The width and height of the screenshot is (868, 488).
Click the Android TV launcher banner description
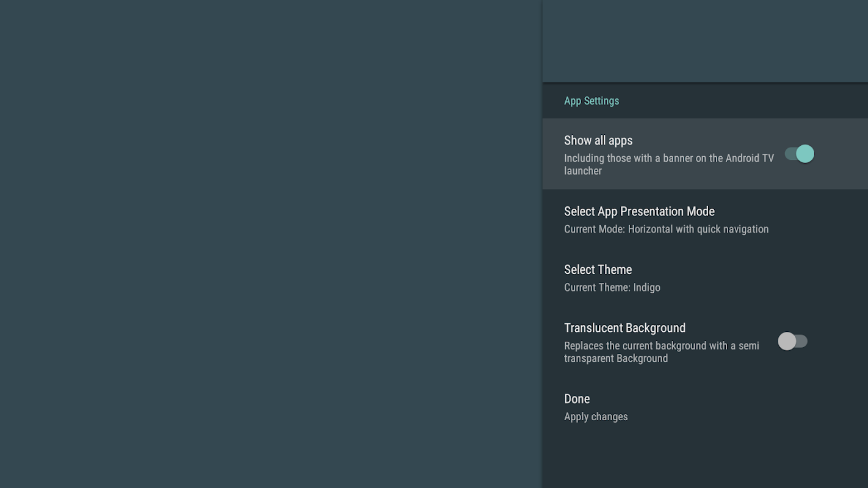click(x=668, y=164)
